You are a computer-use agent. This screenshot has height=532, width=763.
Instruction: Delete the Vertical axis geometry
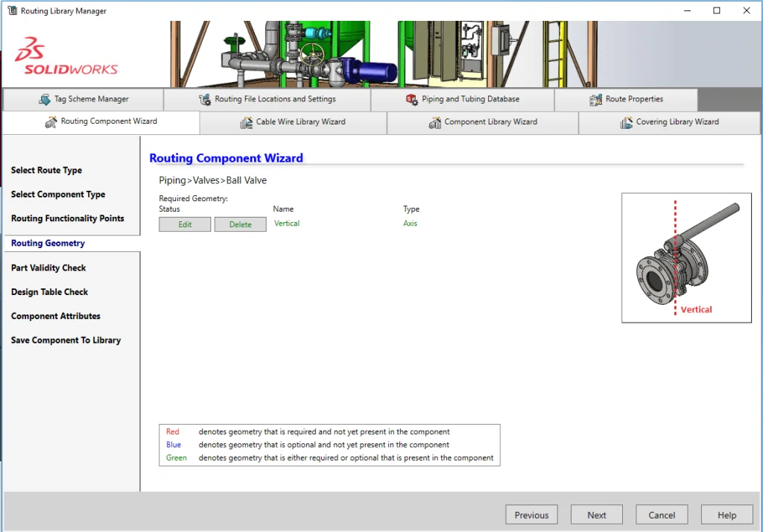(x=240, y=224)
